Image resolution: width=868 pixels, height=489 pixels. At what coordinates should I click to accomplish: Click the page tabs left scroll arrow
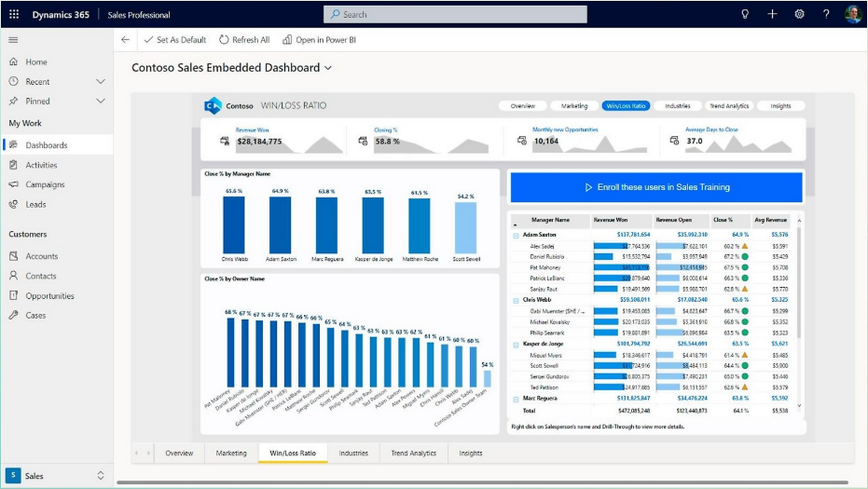pyautogui.click(x=136, y=453)
